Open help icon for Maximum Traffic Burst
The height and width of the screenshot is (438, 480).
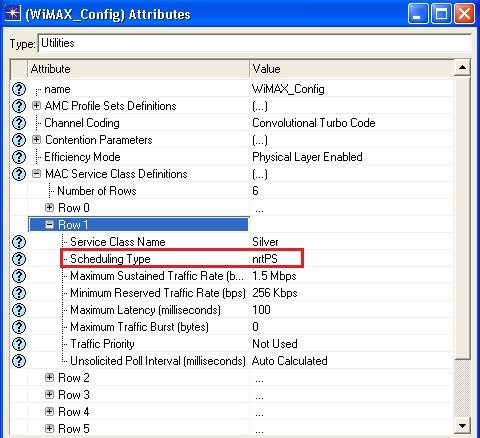(19, 327)
